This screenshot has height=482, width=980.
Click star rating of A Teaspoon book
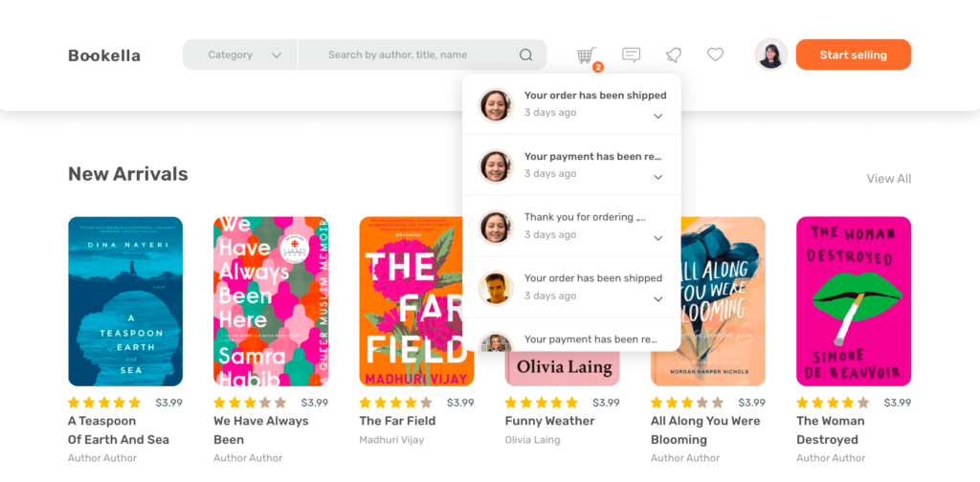pos(104,403)
